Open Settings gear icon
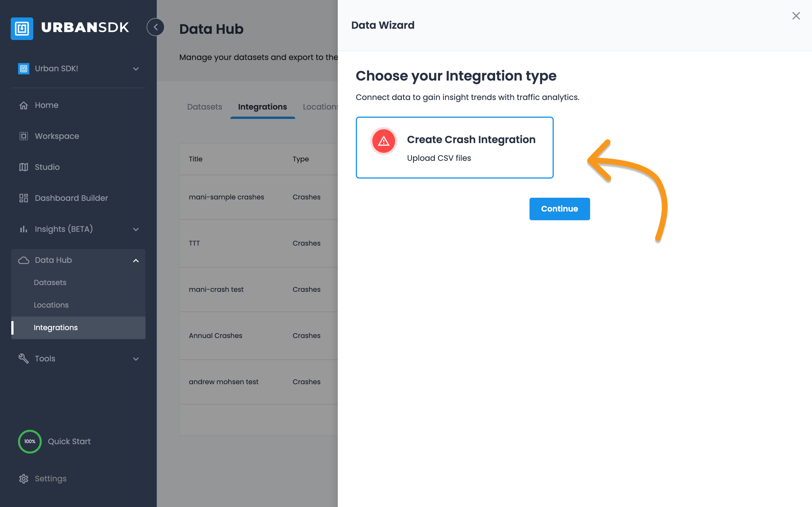The image size is (812, 507). (x=23, y=479)
